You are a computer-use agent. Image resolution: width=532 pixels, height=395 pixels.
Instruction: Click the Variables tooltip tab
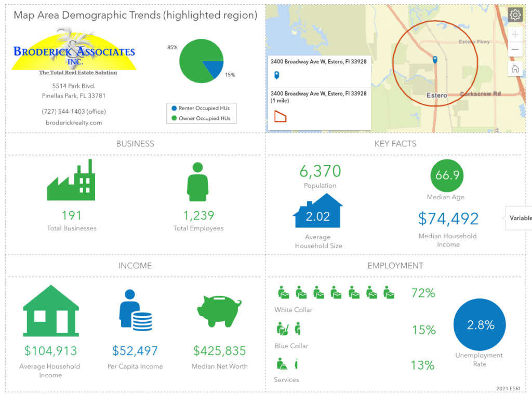[520, 218]
